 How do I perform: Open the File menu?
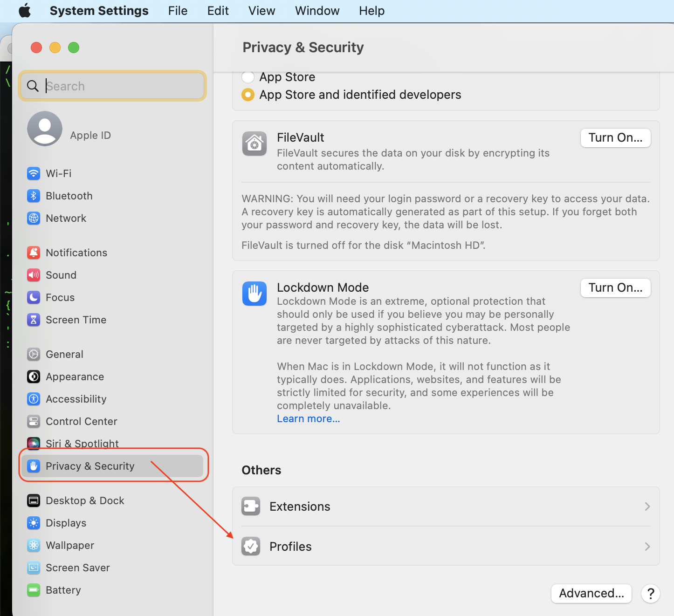click(178, 11)
